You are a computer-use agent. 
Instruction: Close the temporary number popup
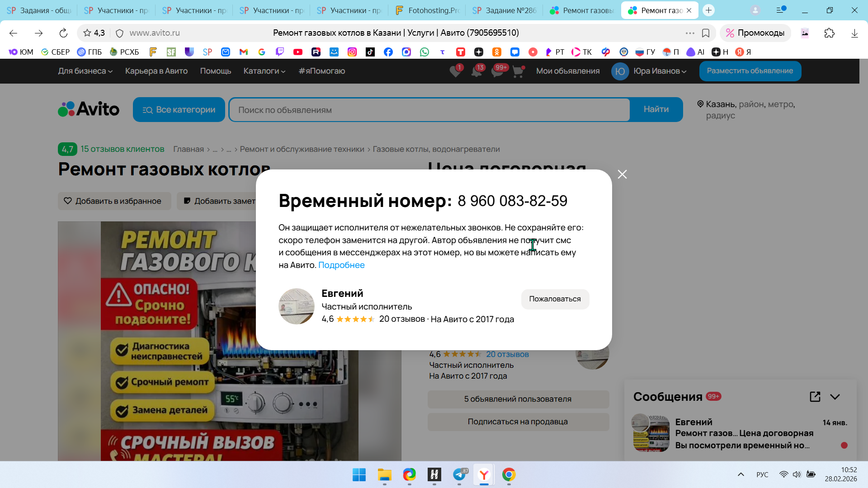point(622,174)
